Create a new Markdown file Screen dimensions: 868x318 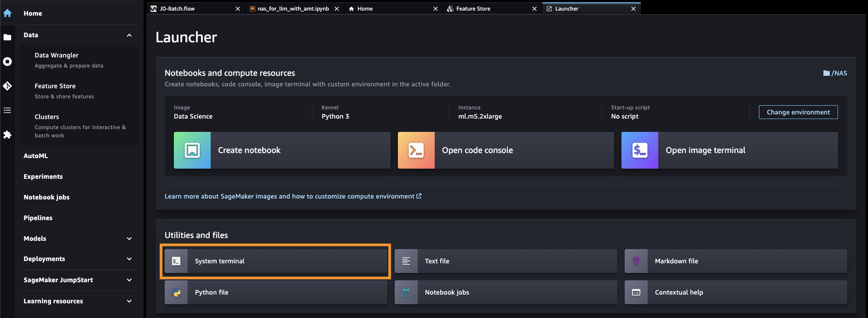pos(736,261)
